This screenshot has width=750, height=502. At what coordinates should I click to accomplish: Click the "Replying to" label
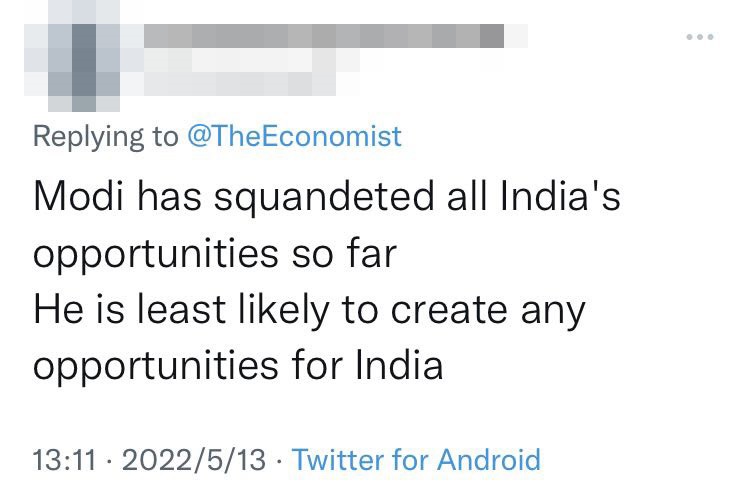click(x=105, y=136)
